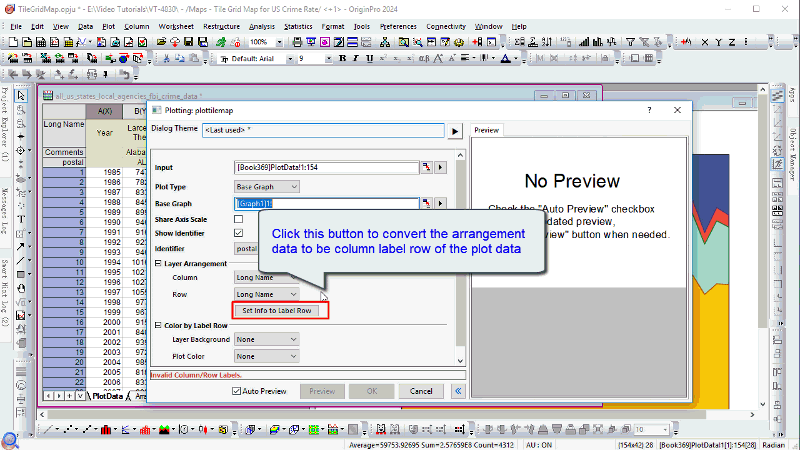Open the Layer Background dropdown
Viewport: 800px width, 450px height.
pos(266,340)
